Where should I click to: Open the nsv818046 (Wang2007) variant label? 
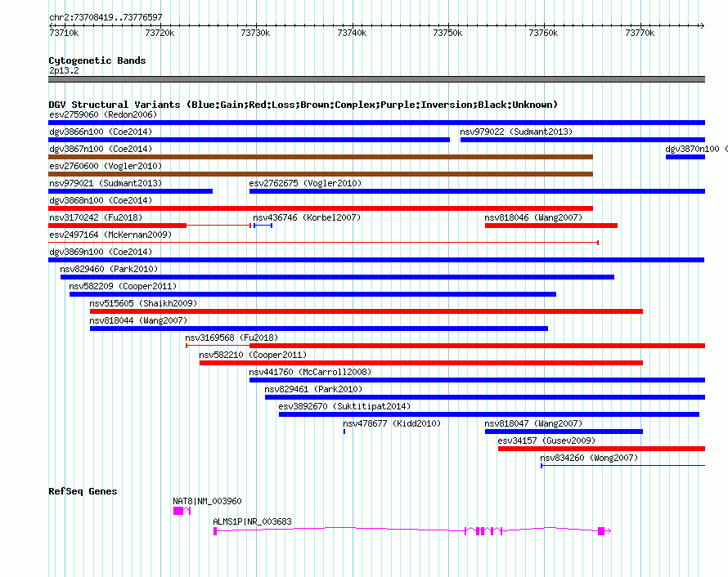pyautogui.click(x=533, y=217)
